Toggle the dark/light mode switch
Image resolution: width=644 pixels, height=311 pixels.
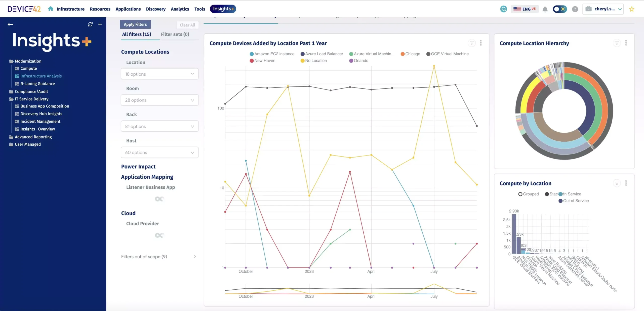point(560,9)
